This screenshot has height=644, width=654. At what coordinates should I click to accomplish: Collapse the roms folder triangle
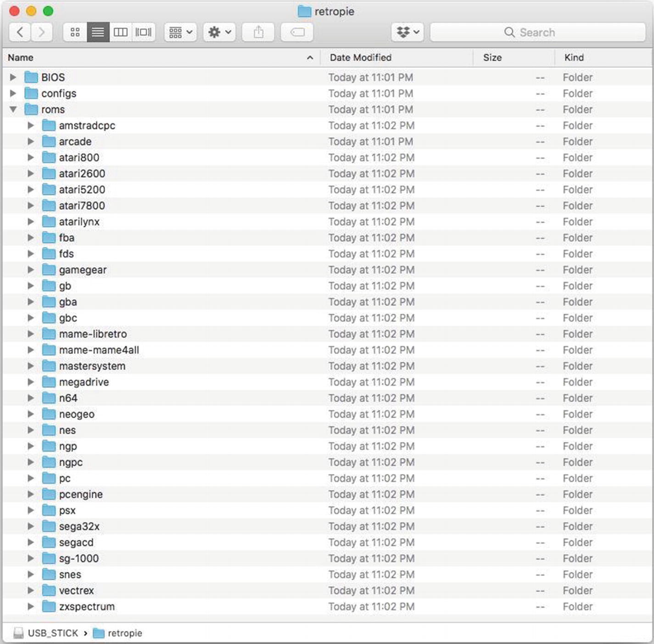pos(13,109)
